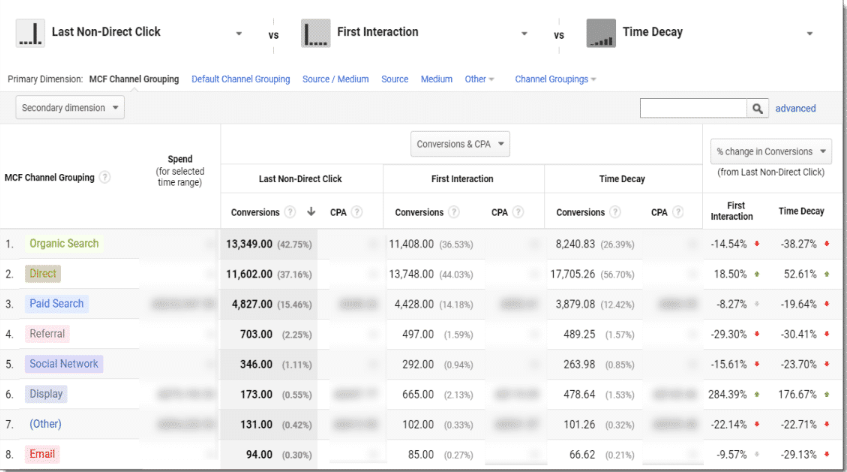
Task: Focus the table search input field
Action: [x=693, y=108]
